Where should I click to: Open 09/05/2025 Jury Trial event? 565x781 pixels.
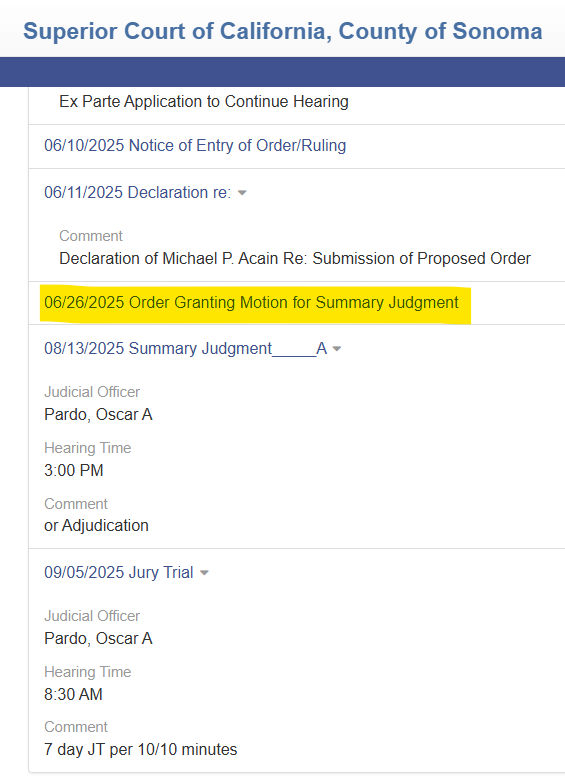tap(119, 572)
